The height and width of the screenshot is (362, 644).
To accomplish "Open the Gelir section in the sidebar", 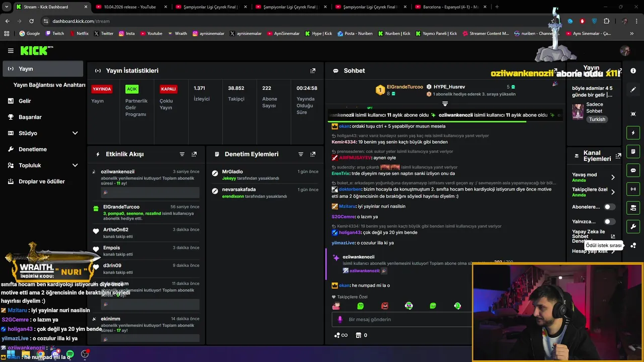I will [43, 101].
